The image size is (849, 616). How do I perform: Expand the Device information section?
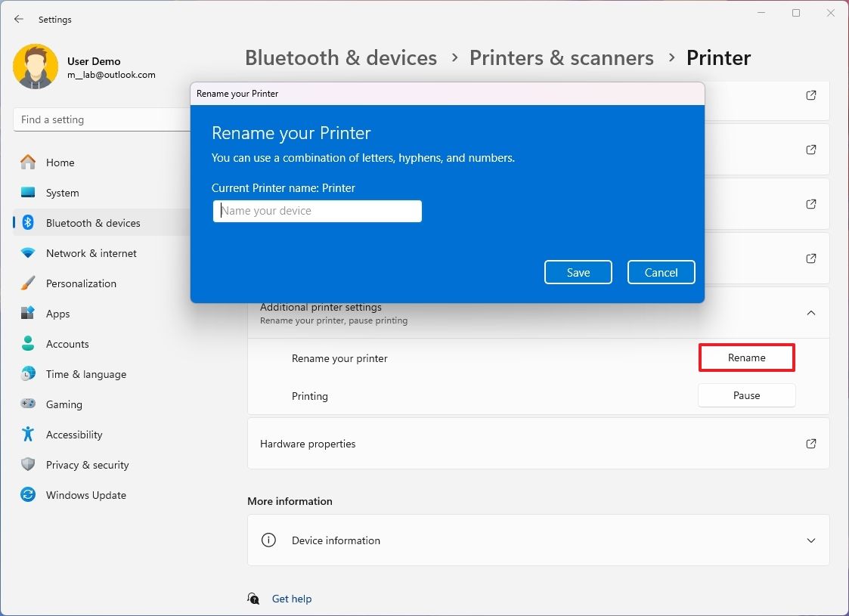click(x=810, y=540)
